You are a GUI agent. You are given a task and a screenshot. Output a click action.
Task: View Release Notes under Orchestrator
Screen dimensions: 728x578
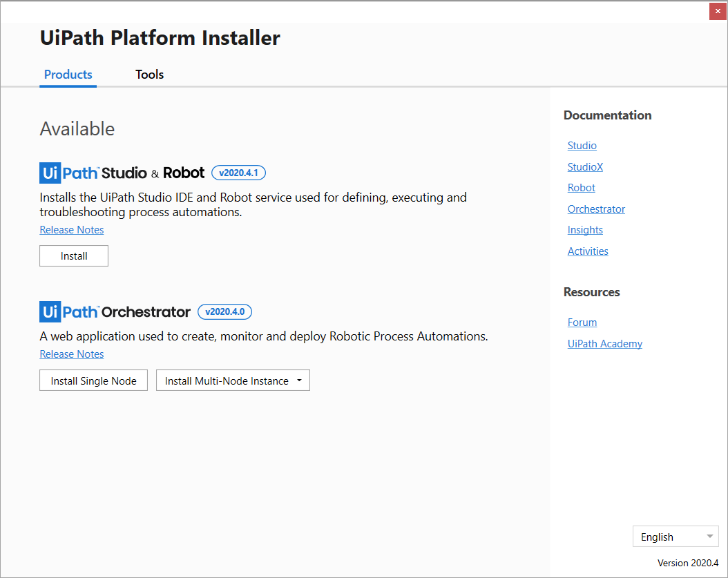coord(72,354)
